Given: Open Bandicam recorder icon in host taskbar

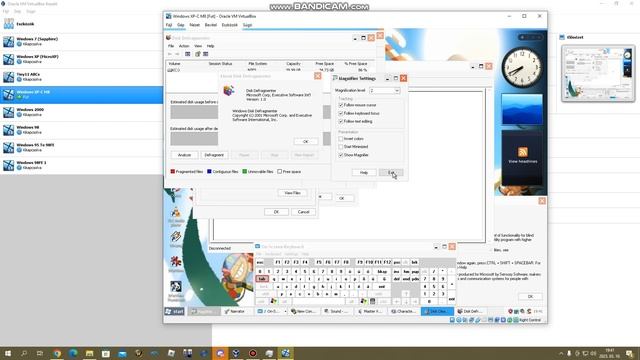Looking at the screenshot, I should 253,353.
